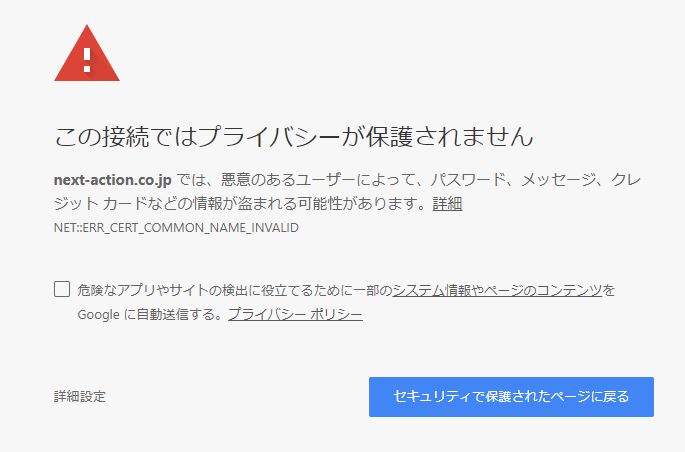Open the 詳細 learn-more link
Image resolution: width=685 pixels, height=452 pixels.
click(447, 204)
